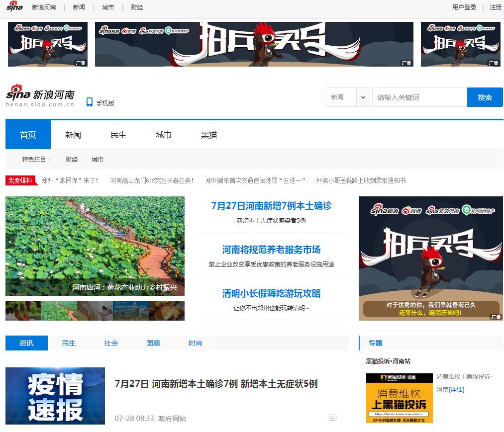Open ticker headline 郑州“惠民保”来了!
The width and height of the screenshot is (504, 432).
[x=70, y=180]
